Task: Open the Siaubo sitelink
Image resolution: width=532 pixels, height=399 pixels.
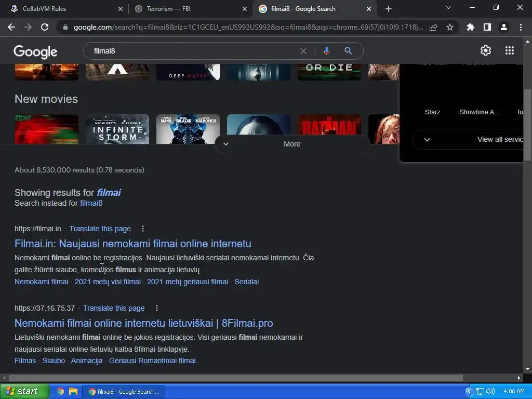Action: tap(54, 361)
